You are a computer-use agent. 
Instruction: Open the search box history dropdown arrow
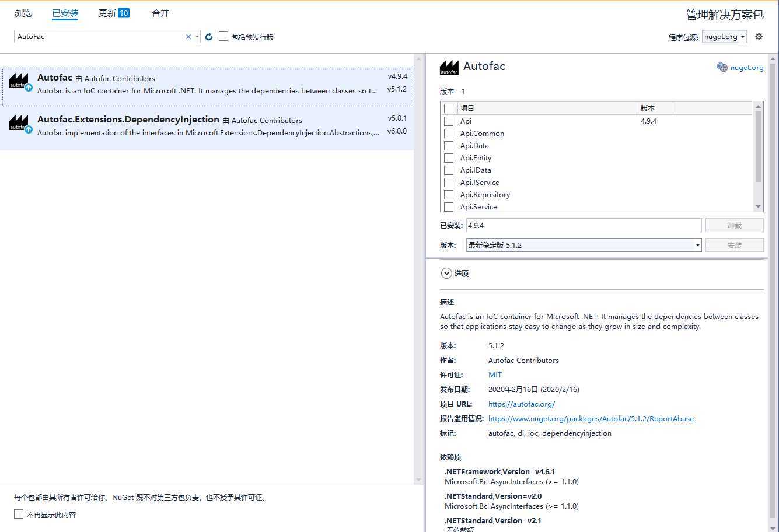point(197,37)
